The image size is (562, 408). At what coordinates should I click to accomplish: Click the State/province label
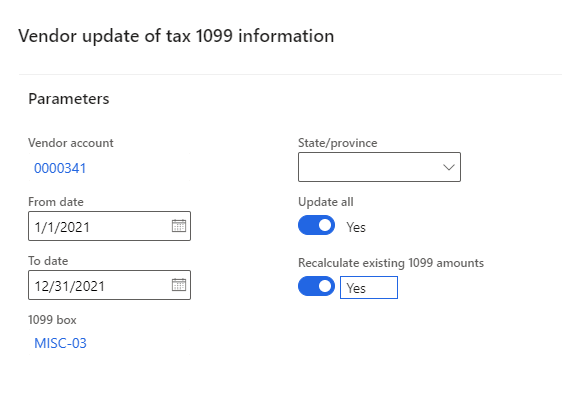337,143
